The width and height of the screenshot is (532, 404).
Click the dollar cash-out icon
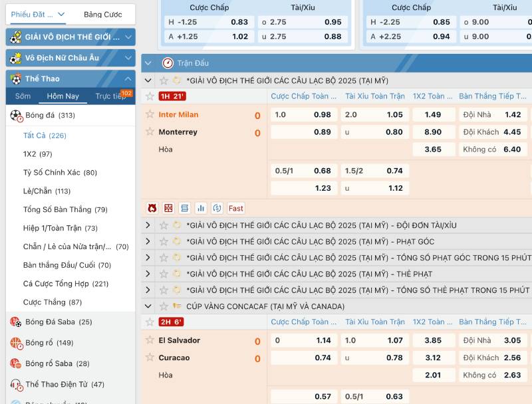217,208
